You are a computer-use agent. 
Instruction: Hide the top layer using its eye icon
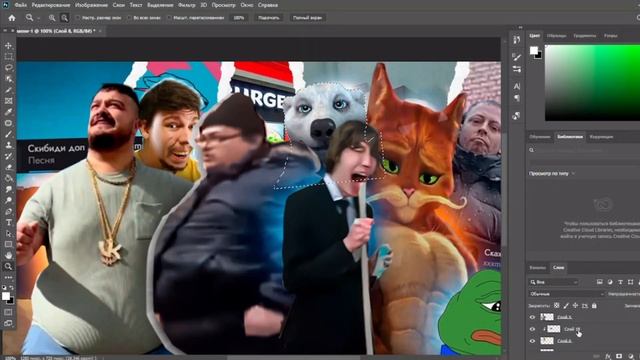[x=532, y=317]
